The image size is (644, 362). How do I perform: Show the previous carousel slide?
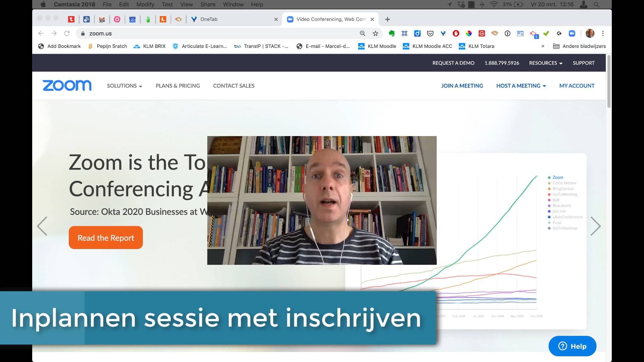(x=42, y=226)
